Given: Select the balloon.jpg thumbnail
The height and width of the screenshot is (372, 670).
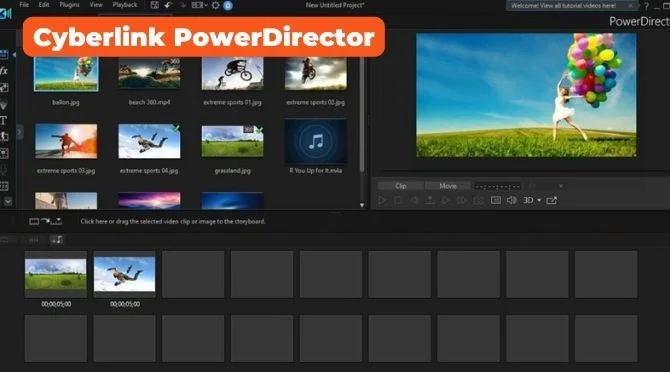Looking at the screenshot, I should pyautogui.click(x=66, y=73).
